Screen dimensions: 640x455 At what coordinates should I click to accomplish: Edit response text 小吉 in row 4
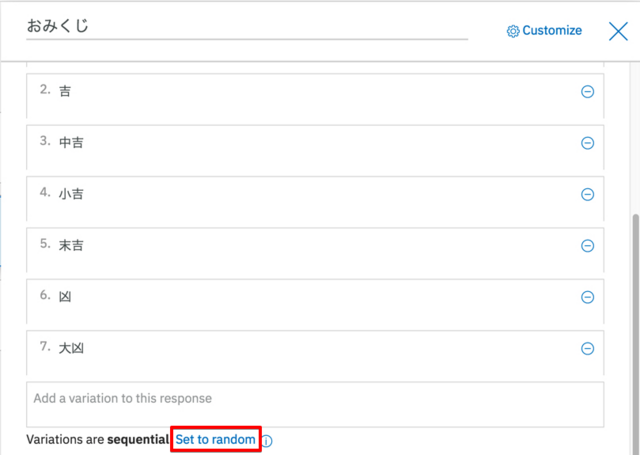coord(315,199)
